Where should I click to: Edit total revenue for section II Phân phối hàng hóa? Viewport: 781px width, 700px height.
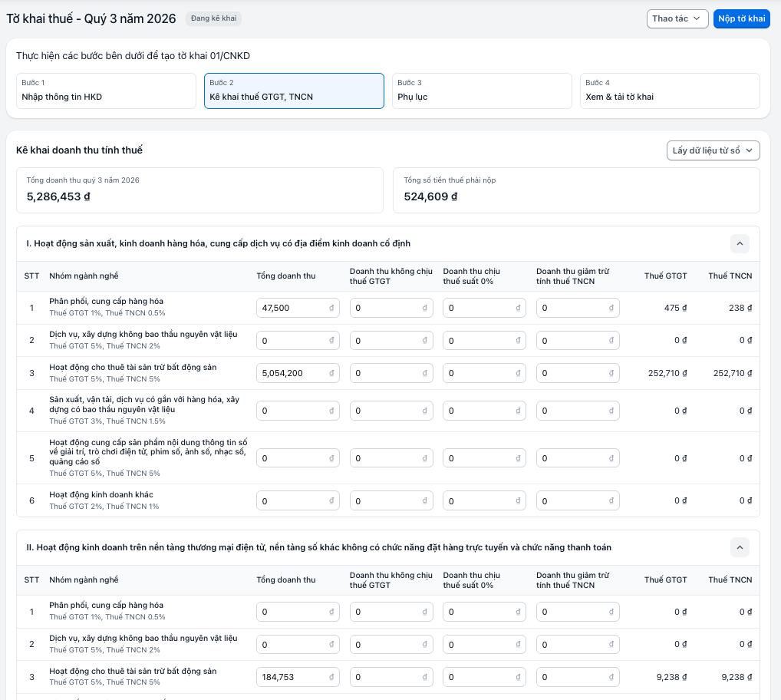[x=298, y=612]
